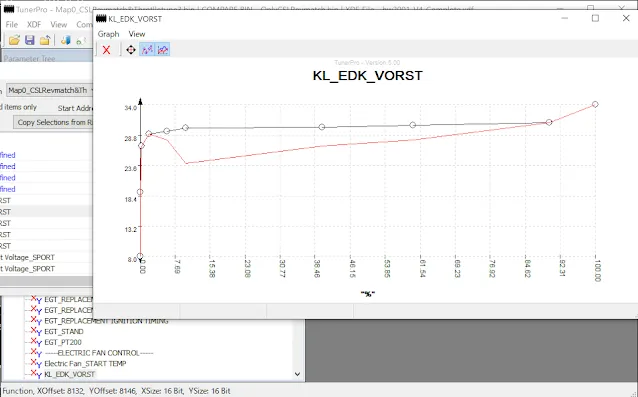Image resolution: width=638 pixels, height=397 pixels.
Task: Select EGT_STAND tree item
Action: pos(63,332)
